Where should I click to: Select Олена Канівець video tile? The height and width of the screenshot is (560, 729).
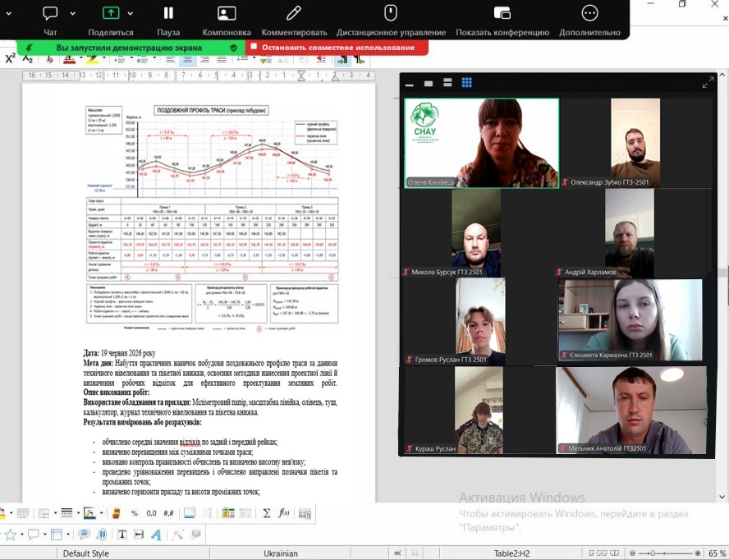(x=482, y=143)
